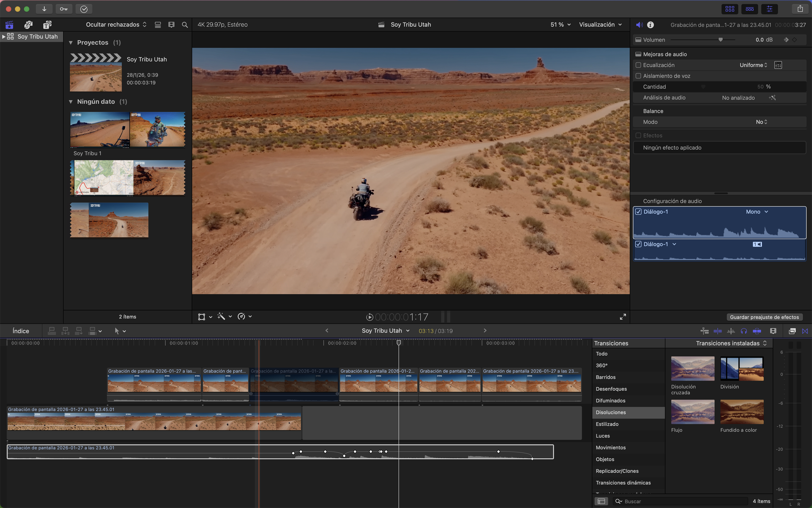Collapse the Proyectos disclosure triangle
Image resolution: width=812 pixels, height=508 pixels.
tap(71, 43)
